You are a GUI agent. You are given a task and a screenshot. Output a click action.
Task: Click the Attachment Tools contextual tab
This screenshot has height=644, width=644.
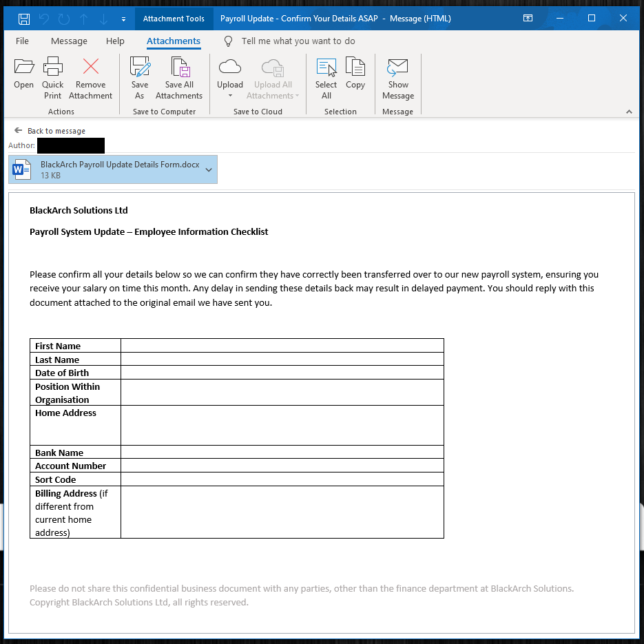(174, 19)
